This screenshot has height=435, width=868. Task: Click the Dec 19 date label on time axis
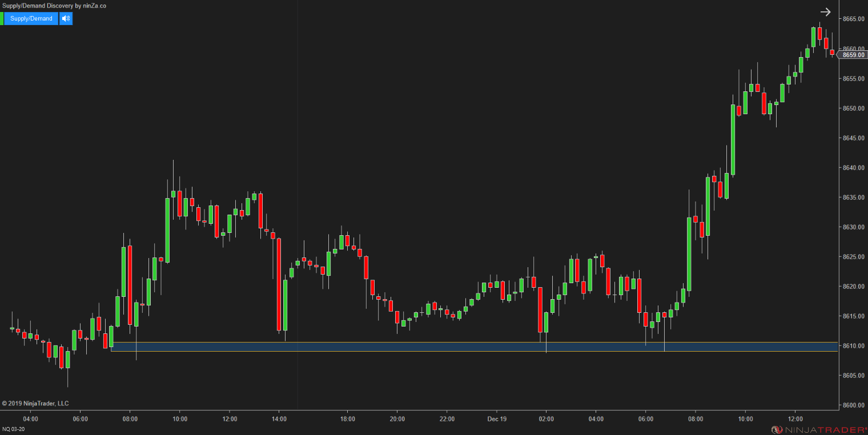click(496, 419)
